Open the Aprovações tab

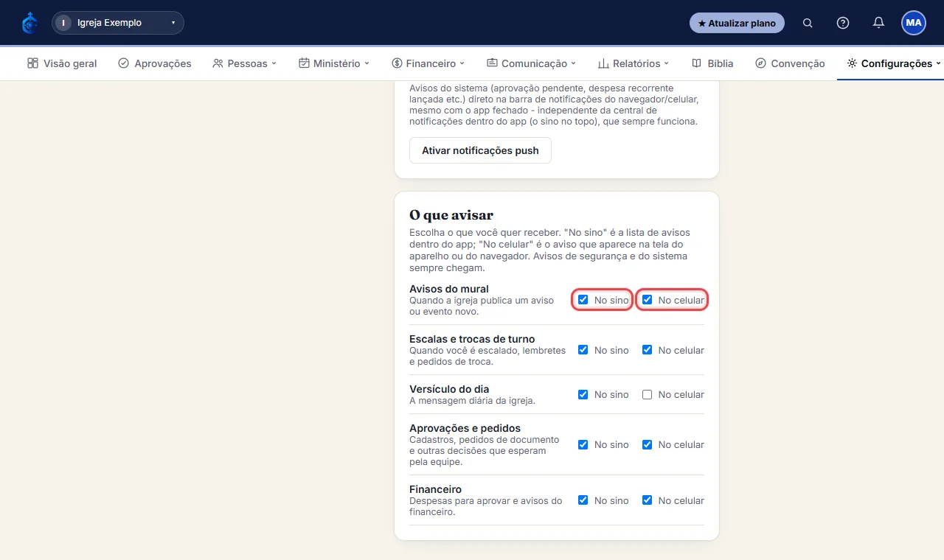click(155, 63)
